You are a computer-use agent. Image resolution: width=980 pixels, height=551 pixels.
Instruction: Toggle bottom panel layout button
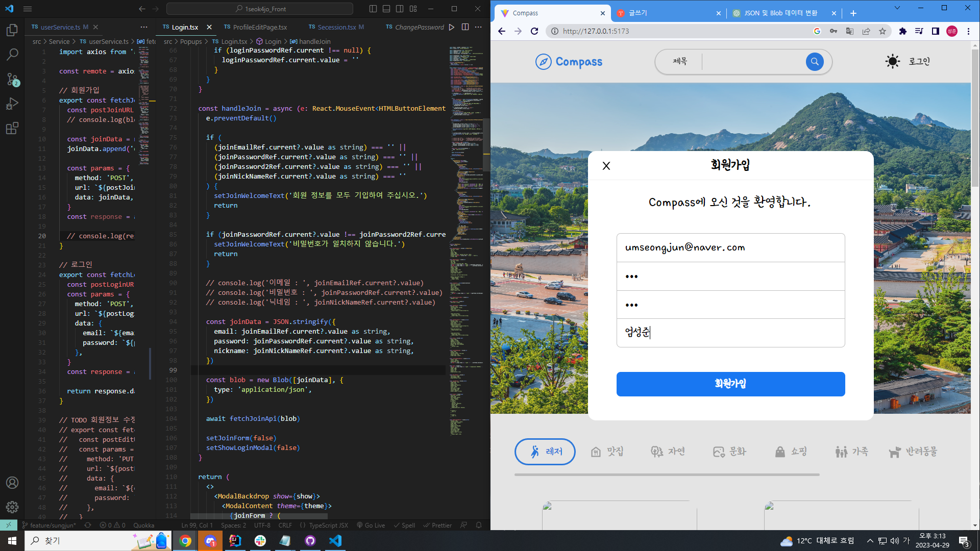(386, 9)
